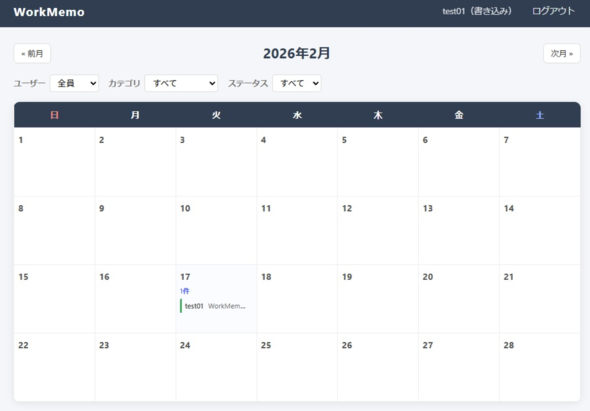This screenshot has height=411, width=590.
Task: Select calendar day 28
Action: tap(540, 367)
